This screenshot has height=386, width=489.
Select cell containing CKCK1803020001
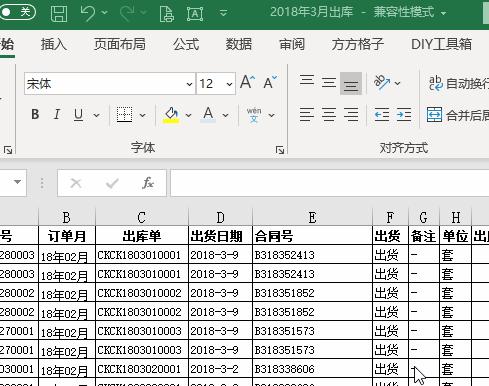click(142, 369)
